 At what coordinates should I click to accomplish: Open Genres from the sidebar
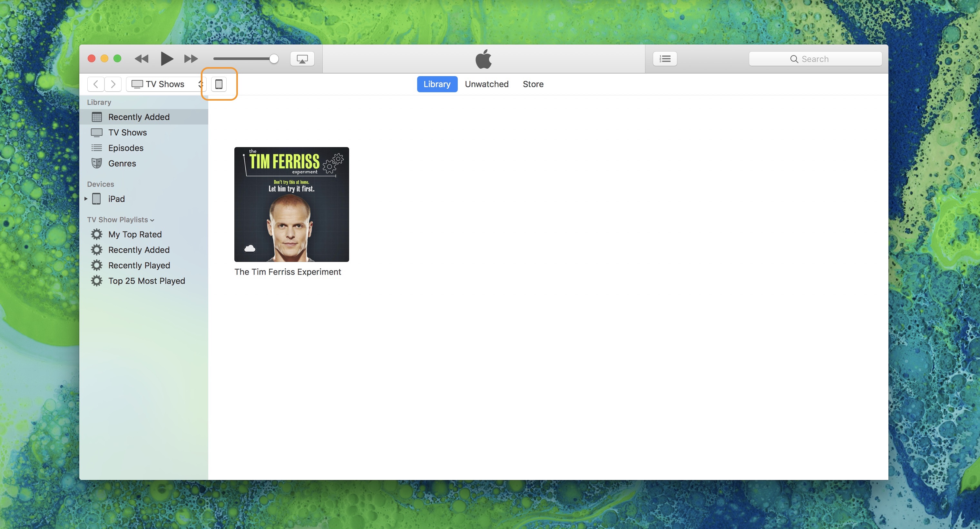(x=122, y=163)
